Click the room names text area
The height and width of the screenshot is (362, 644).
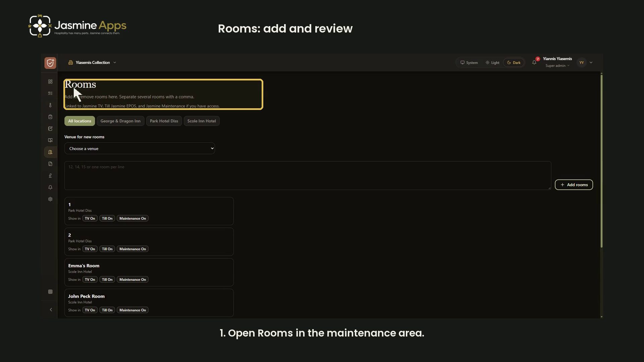(x=308, y=176)
